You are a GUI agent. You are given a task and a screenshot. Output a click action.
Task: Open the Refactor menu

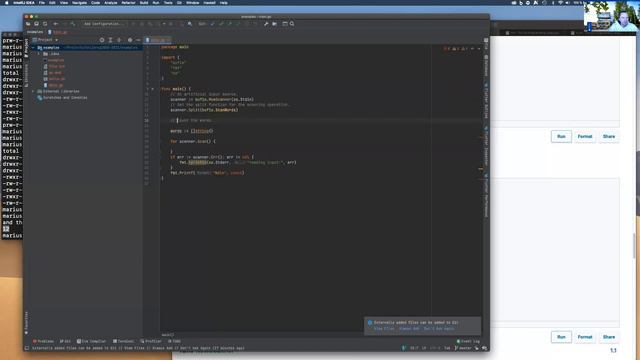tap(128, 2)
